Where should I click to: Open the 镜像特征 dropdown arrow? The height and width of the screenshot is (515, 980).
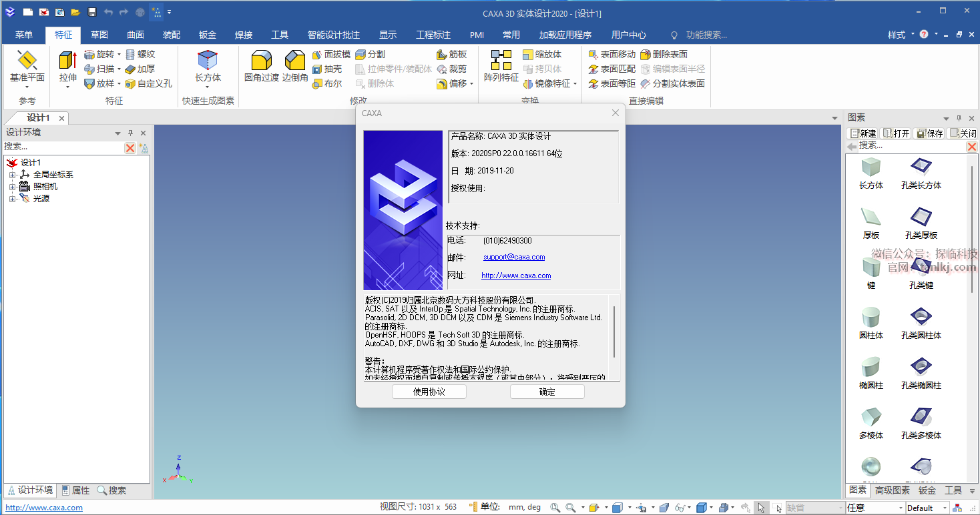(x=575, y=83)
